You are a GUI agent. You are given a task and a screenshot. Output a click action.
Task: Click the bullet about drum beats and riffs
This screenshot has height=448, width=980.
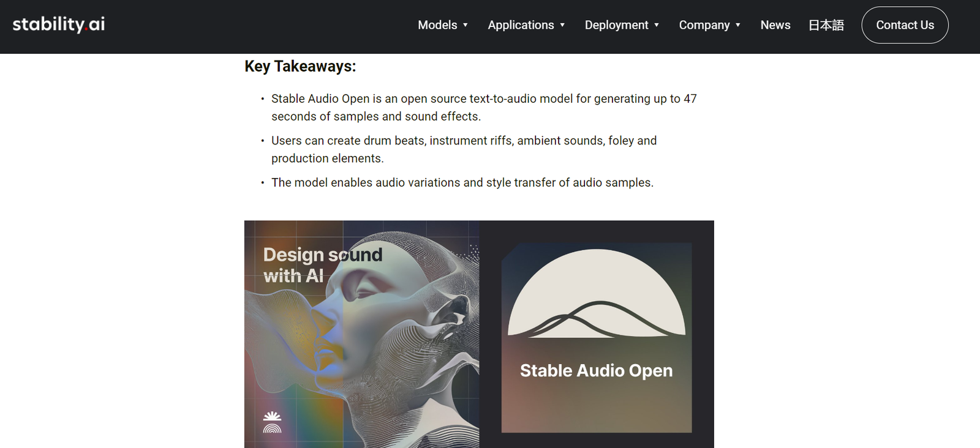pyautogui.click(x=464, y=149)
